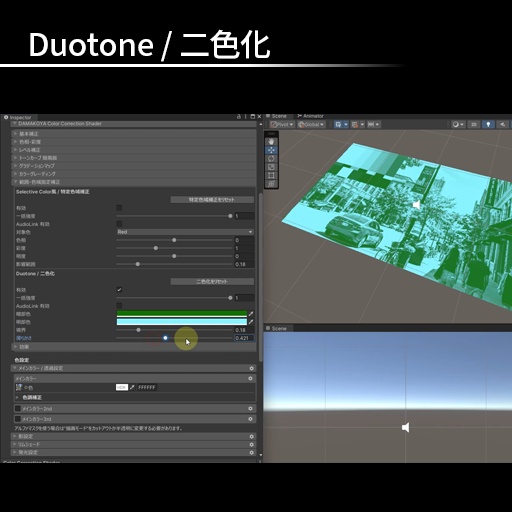Click 二色化をリセット button
Viewport: 512px width, 512px height.
[x=212, y=281]
